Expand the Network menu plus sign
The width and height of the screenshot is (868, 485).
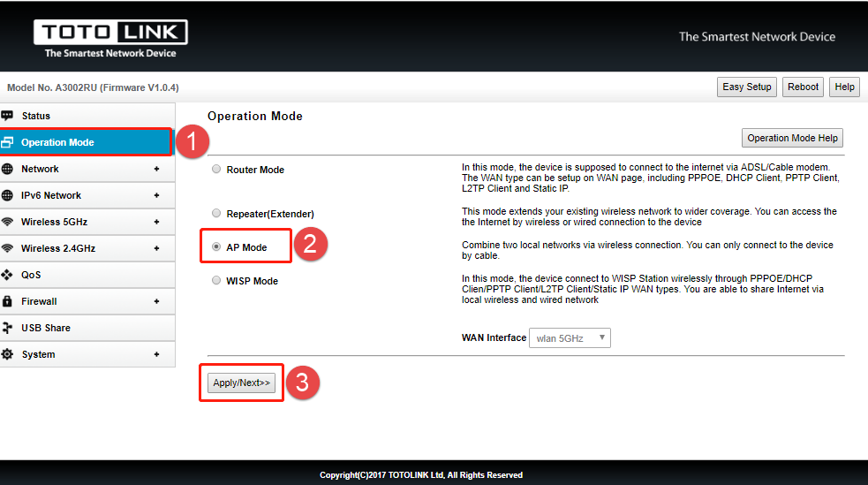click(x=156, y=169)
